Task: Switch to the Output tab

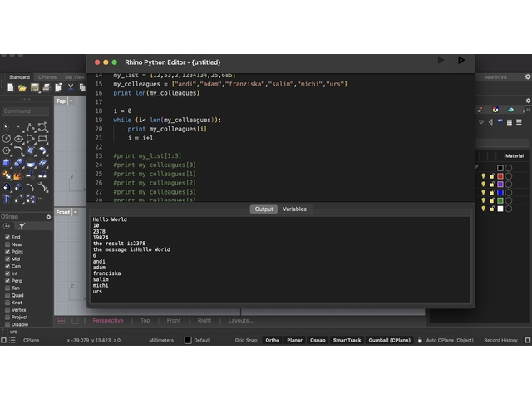Action: click(264, 209)
